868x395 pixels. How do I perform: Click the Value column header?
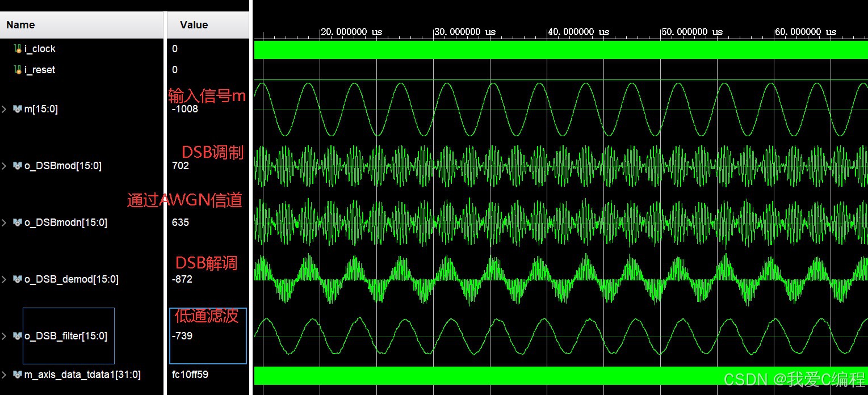pos(208,25)
